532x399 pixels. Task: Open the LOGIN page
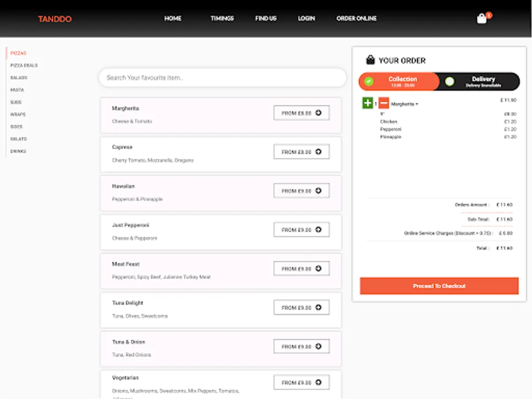coord(306,18)
